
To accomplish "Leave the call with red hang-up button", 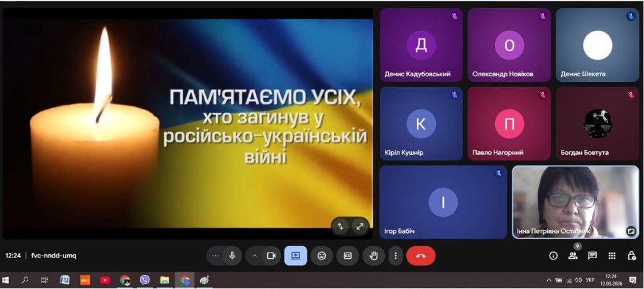I will point(421,256).
